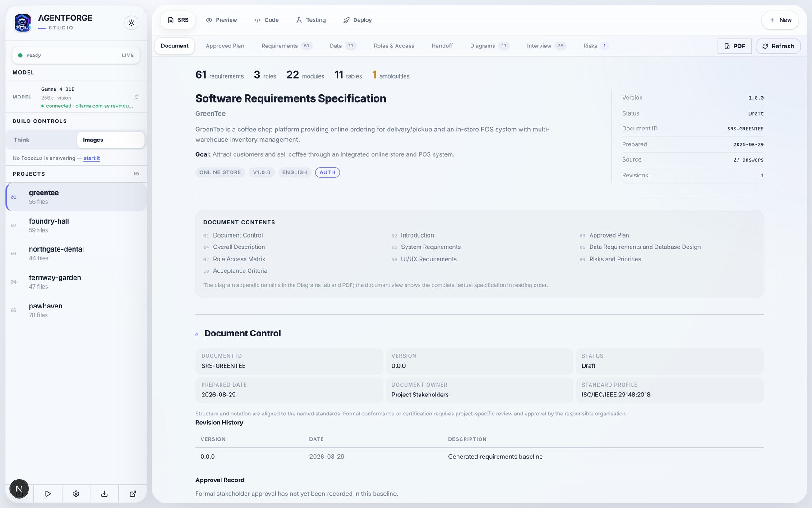
Task: Click the '22 modules' counter
Action: (x=305, y=75)
